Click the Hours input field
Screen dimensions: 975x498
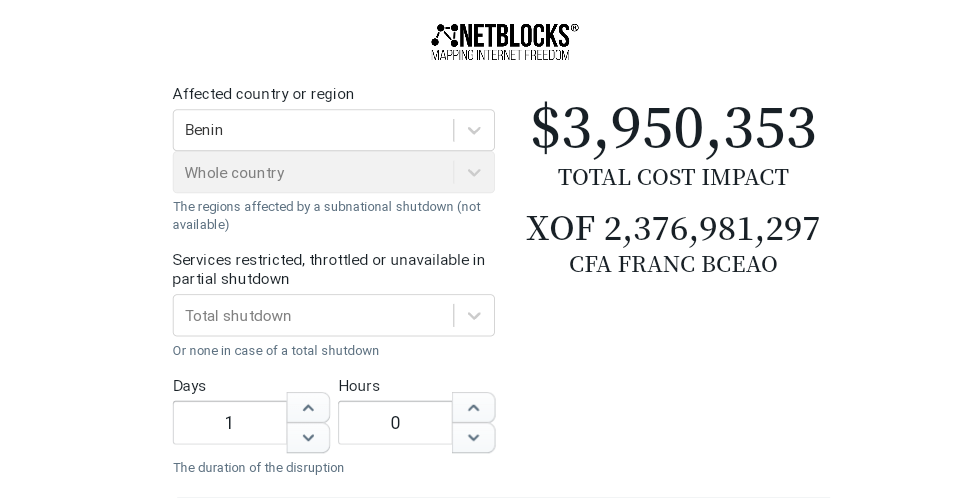[x=395, y=423]
